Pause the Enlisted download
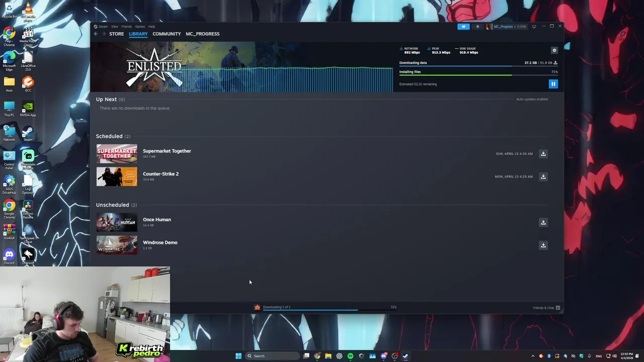The width and height of the screenshot is (644, 362). click(x=553, y=84)
